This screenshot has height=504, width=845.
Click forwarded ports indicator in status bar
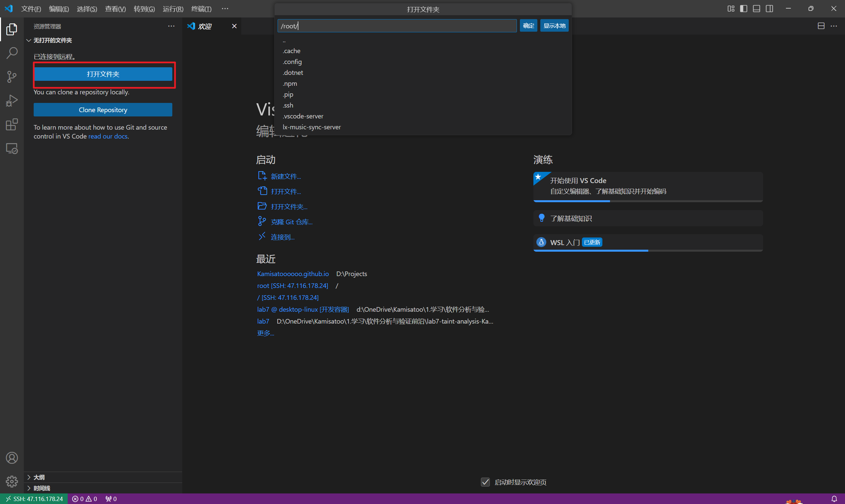111,499
